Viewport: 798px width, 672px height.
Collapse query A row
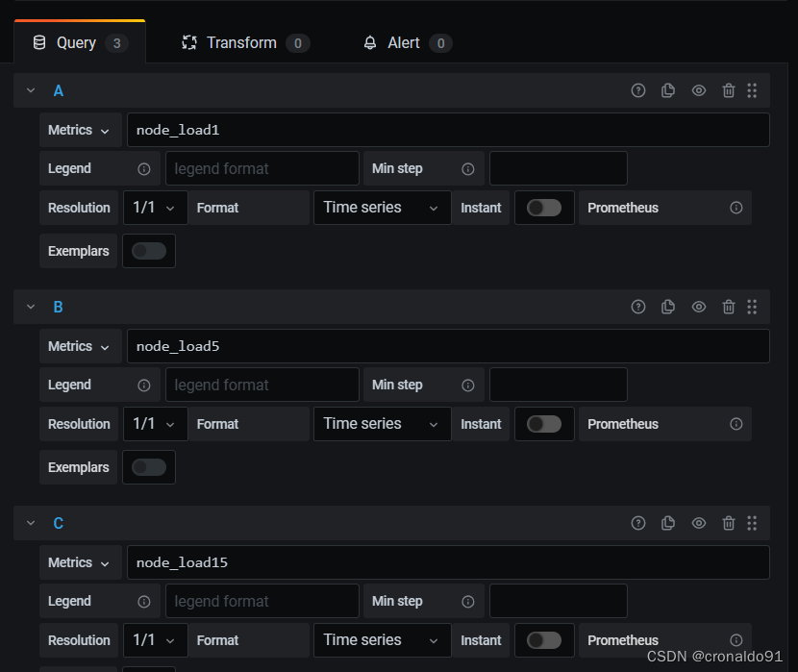coord(31,90)
